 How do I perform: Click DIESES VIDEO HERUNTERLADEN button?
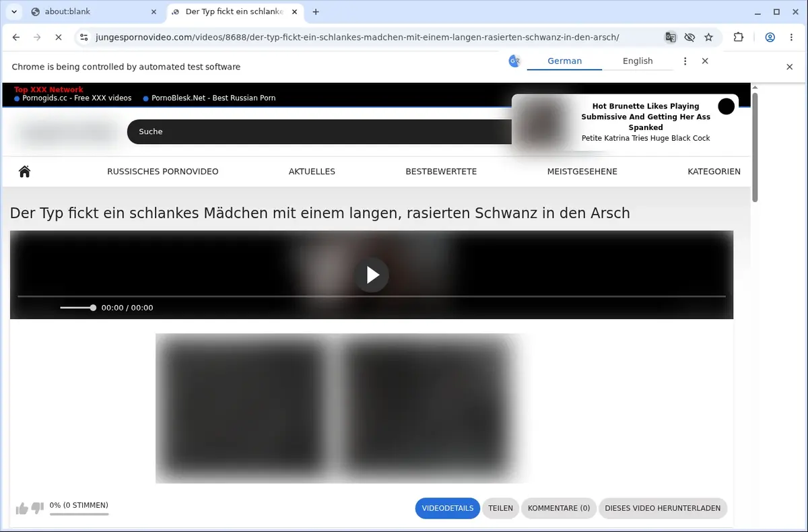click(663, 508)
